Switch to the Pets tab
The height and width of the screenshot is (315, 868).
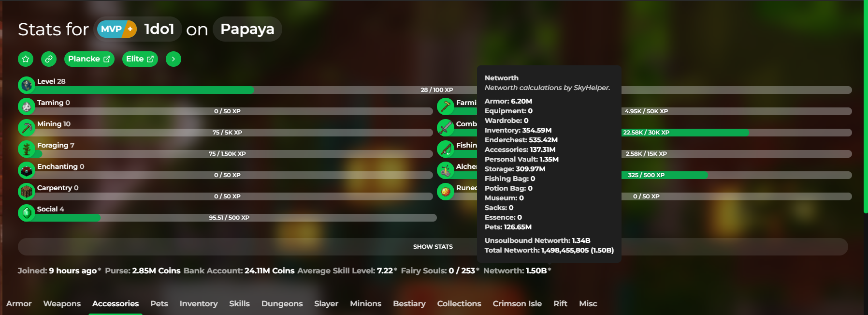(x=159, y=303)
